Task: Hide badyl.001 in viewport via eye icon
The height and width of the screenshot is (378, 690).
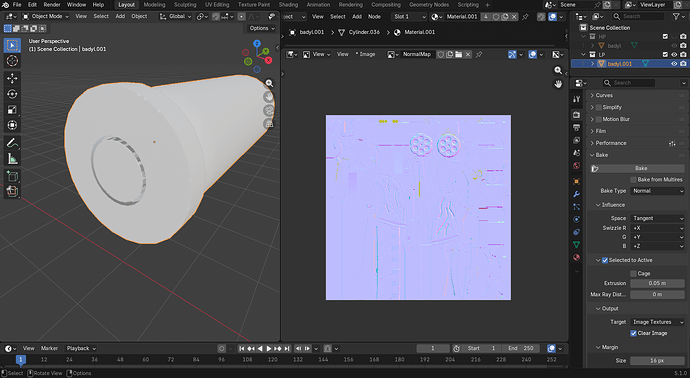Action: click(674, 64)
